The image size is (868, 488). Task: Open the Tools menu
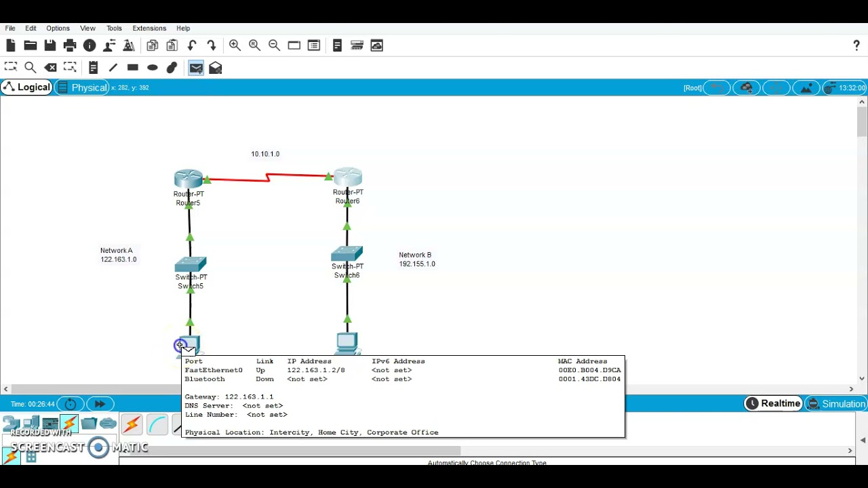(114, 28)
